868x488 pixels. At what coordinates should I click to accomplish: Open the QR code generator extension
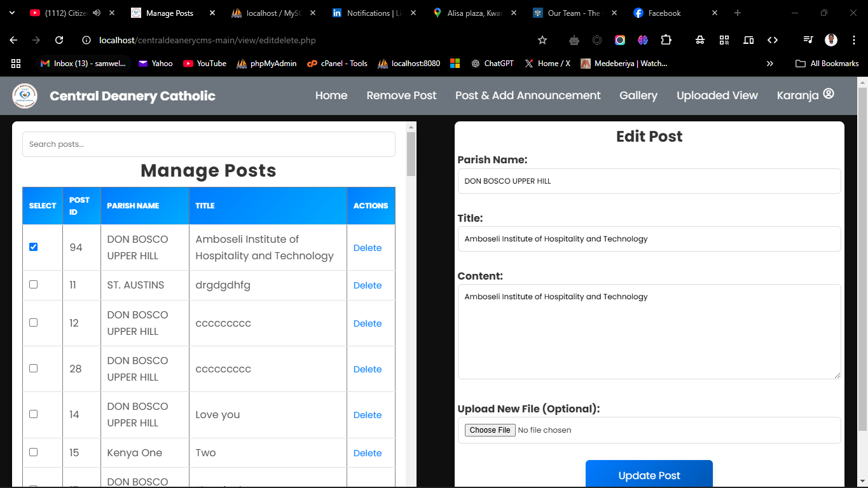click(724, 40)
